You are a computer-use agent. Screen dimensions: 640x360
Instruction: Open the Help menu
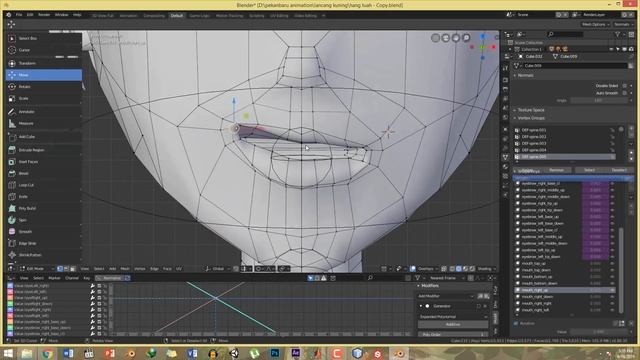[77, 15]
